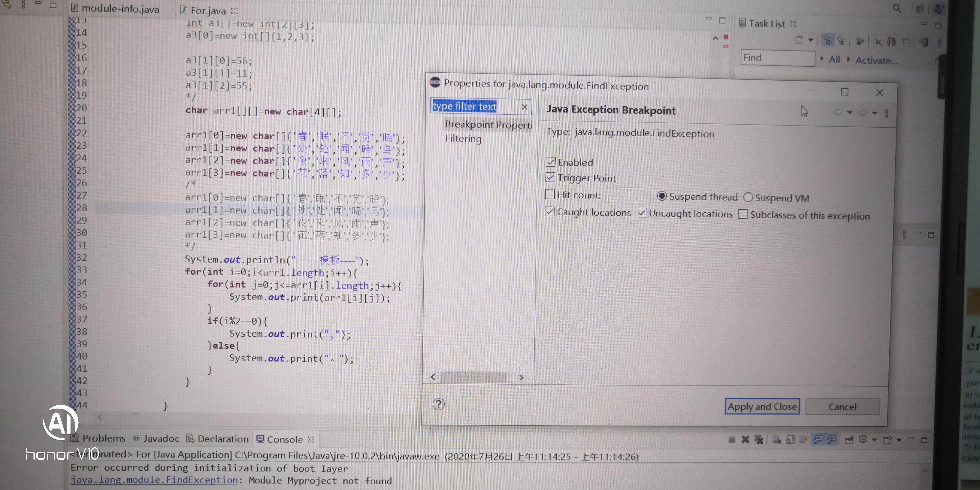This screenshot has width=980, height=490.
Task: Open the Problems tab
Action: (99, 438)
